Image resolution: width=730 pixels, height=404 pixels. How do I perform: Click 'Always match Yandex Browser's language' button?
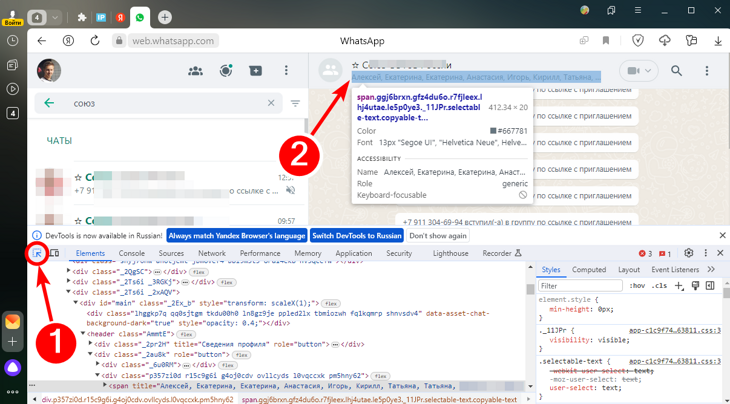pyautogui.click(x=237, y=236)
